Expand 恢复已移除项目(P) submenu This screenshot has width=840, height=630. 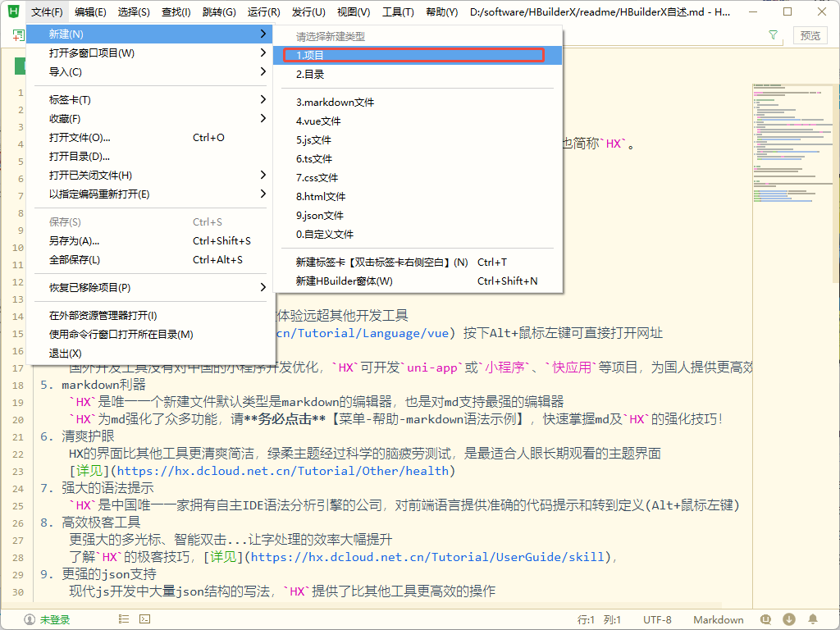point(262,287)
